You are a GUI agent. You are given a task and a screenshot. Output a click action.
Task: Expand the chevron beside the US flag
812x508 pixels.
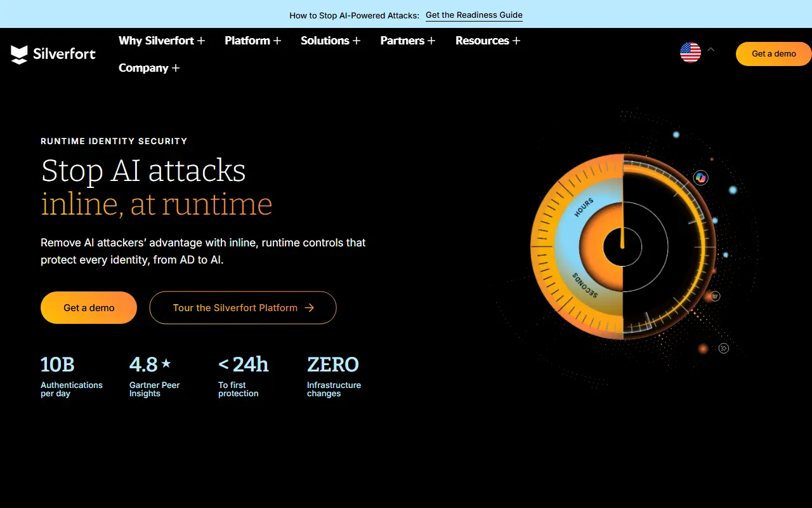[710, 49]
